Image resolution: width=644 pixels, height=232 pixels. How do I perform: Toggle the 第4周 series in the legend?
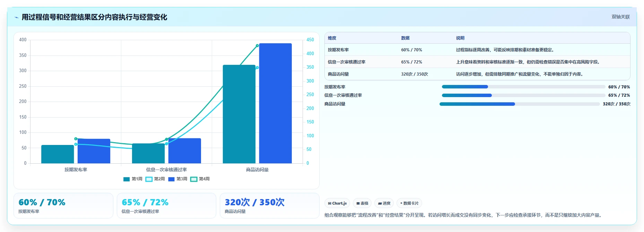tap(200, 179)
